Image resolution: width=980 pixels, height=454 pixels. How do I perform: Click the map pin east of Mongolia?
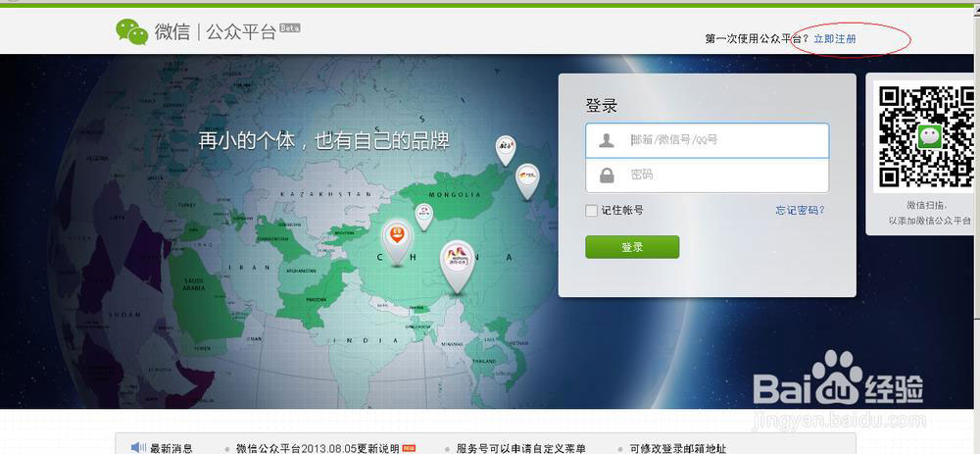coord(527,181)
